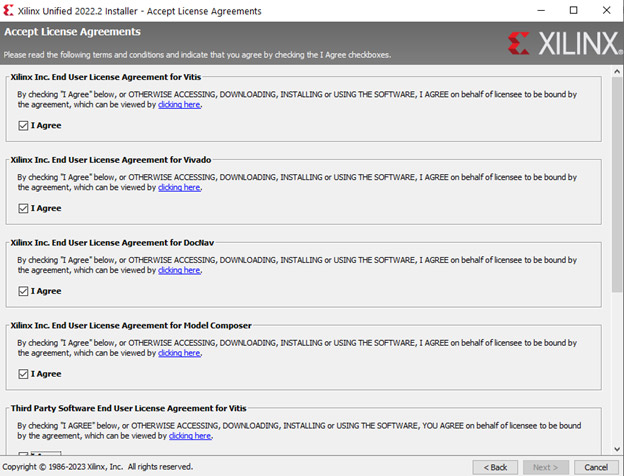Click the 'Accept License Agreements' heading
The height and width of the screenshot is (476, 624).
point(72,32)
